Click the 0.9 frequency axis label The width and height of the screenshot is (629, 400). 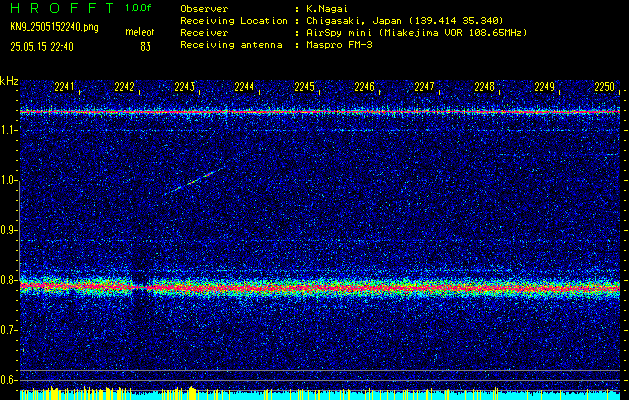tap(7, 230)
